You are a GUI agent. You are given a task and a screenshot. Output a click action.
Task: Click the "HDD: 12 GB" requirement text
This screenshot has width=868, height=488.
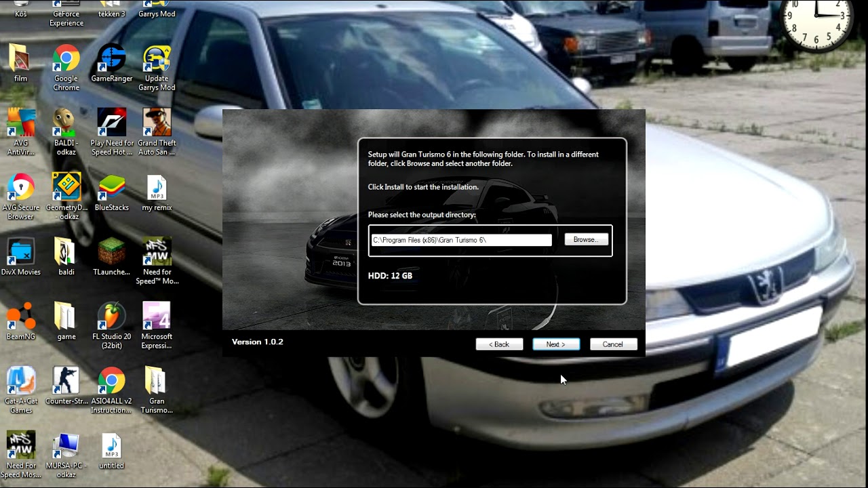click(x=390, y=276)
